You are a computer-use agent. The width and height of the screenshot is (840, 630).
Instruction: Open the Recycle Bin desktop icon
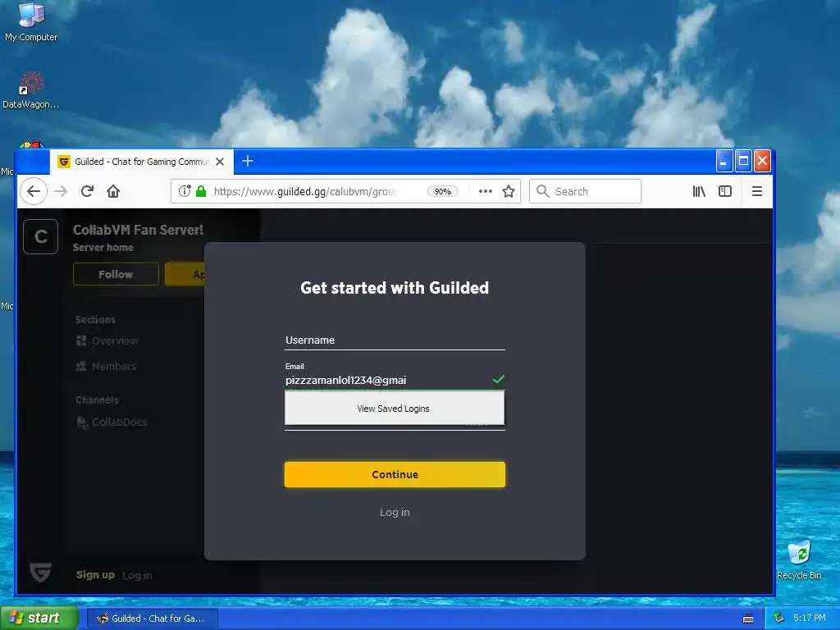(x=799, y=559)
